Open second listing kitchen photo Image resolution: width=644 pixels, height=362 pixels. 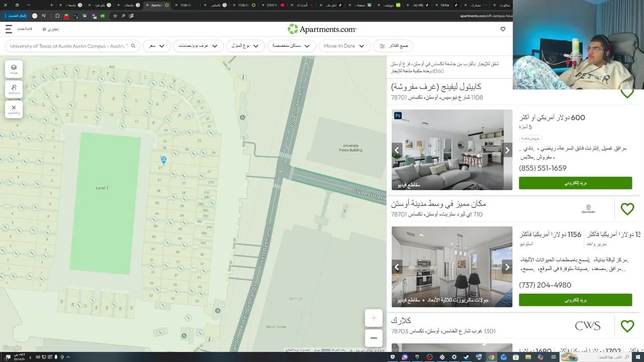click(452, 267)
